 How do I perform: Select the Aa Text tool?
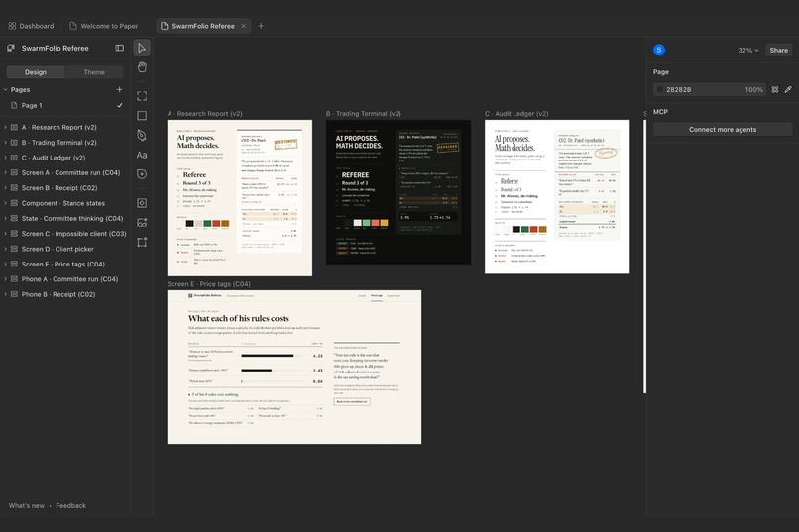tap(142, 155)
